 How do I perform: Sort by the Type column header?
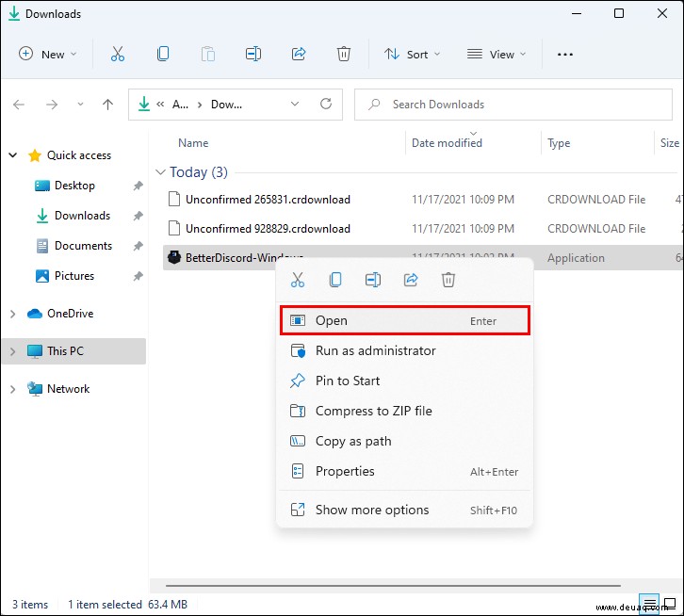tap(559, 143)
